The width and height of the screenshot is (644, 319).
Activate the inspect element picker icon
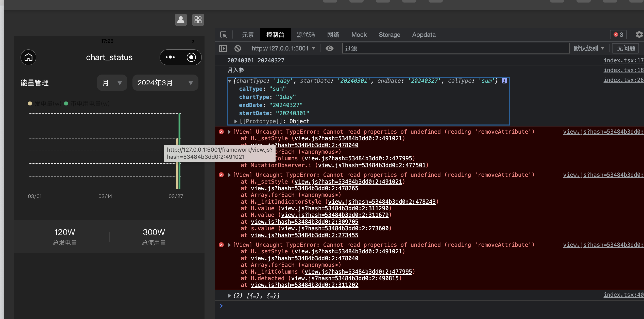point(224,35)
